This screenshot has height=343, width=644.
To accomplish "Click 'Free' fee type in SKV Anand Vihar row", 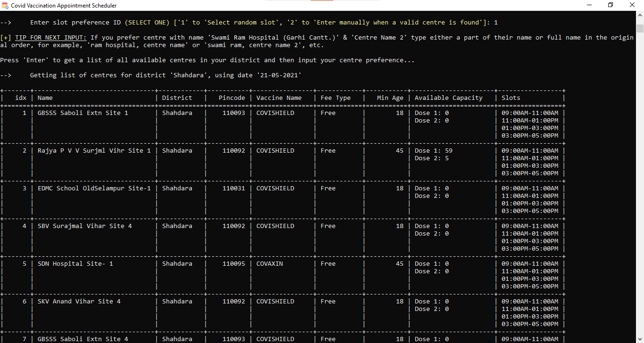I will coord(328,302).
